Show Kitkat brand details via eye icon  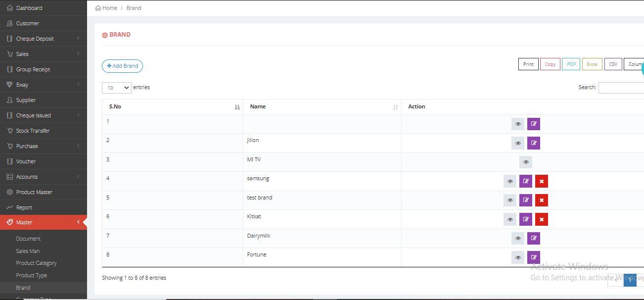tap(509, 219)
